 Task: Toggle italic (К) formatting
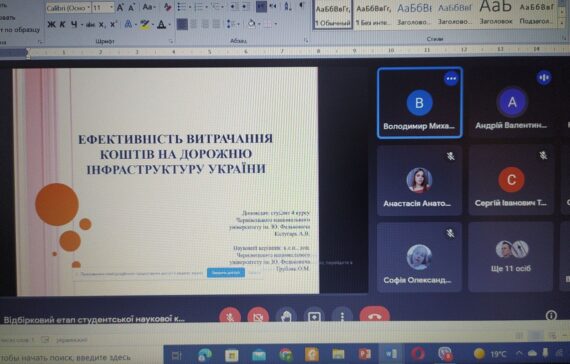tap(63, 24)
